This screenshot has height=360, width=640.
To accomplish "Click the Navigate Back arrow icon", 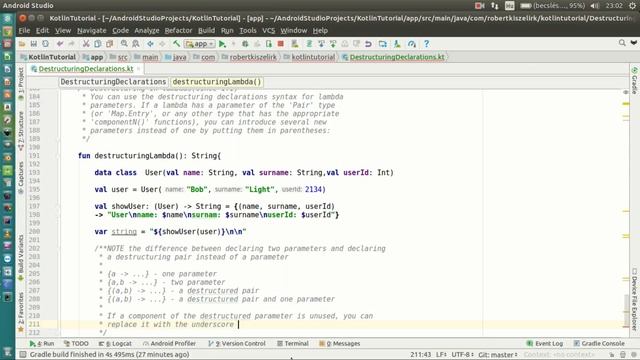I will click(x=150, y=44).
